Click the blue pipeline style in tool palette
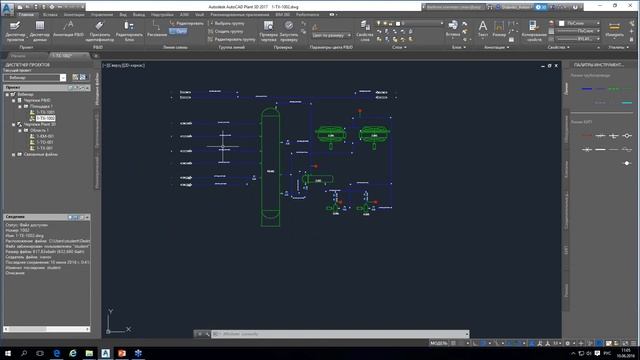The width and height of the screenshot is (640, 360). click(587, 89)
